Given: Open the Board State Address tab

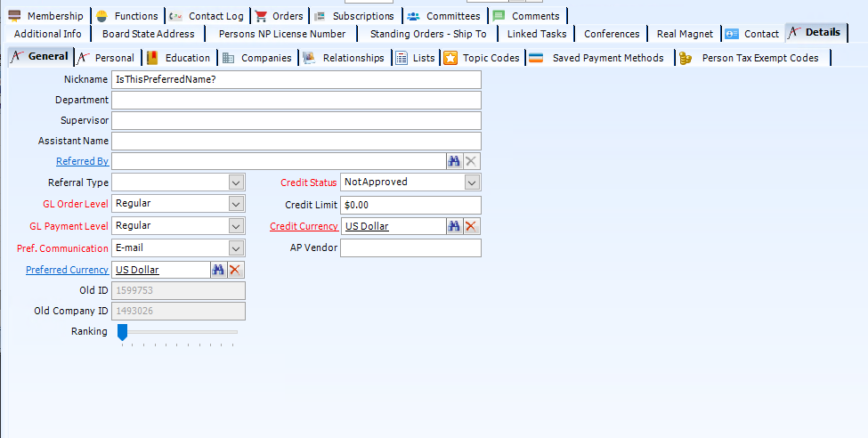Looking at the screenshot, I should 149,34.
